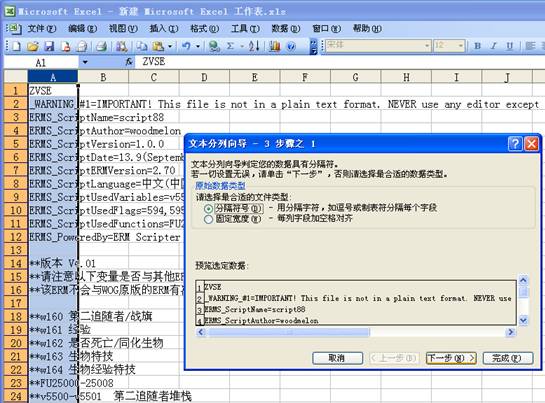Click the Bold formatting icon
This screenshot has width=545, height=403.
click(478, 46)
